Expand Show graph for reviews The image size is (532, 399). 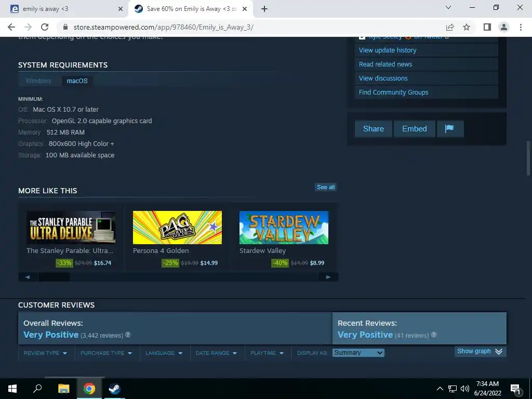pyautogui.click(x=480, y=351)
